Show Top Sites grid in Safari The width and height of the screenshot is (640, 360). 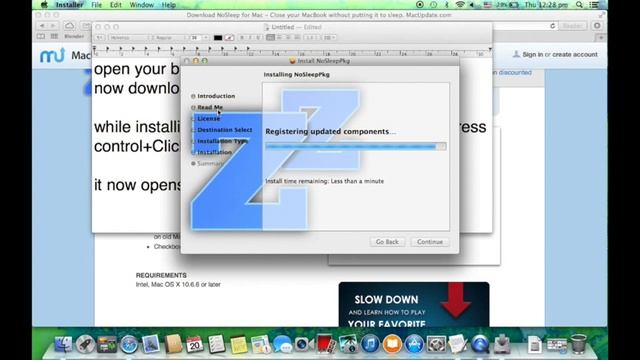[x=54, y=36]
